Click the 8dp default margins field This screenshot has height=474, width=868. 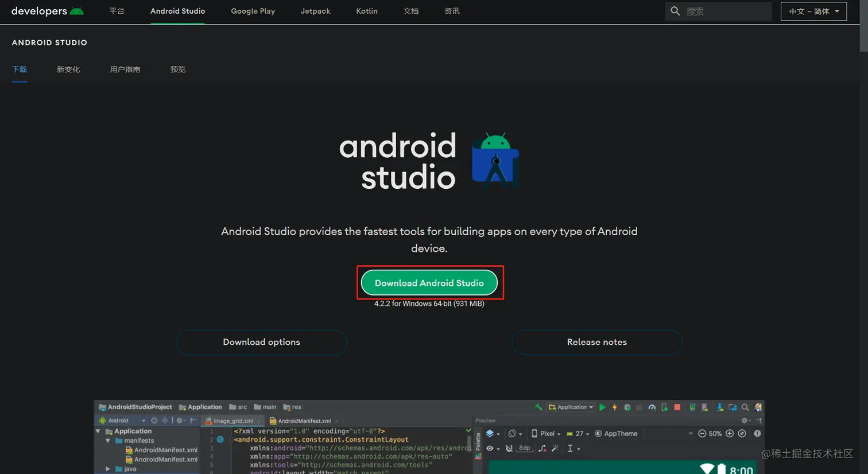[x=525, y=448]
